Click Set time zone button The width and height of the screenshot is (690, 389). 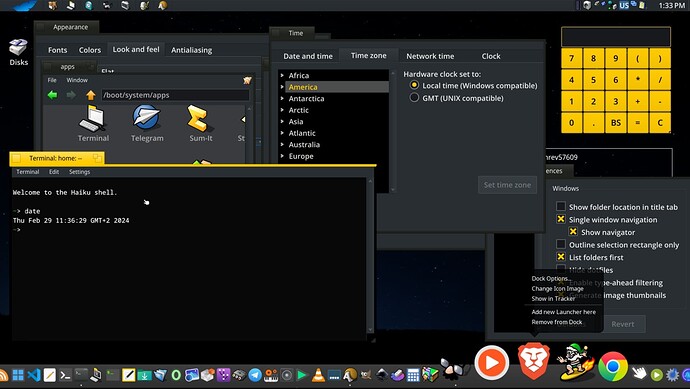coord(507,185)
